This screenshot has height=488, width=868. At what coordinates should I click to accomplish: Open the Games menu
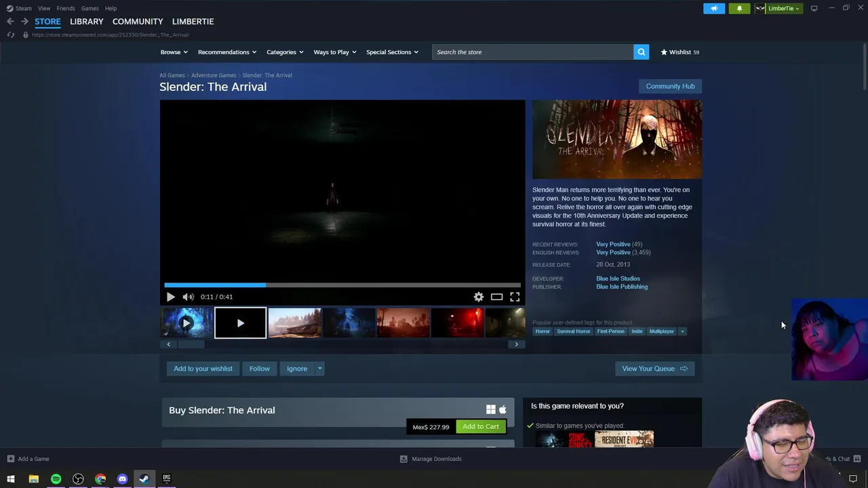pos(90,8)
